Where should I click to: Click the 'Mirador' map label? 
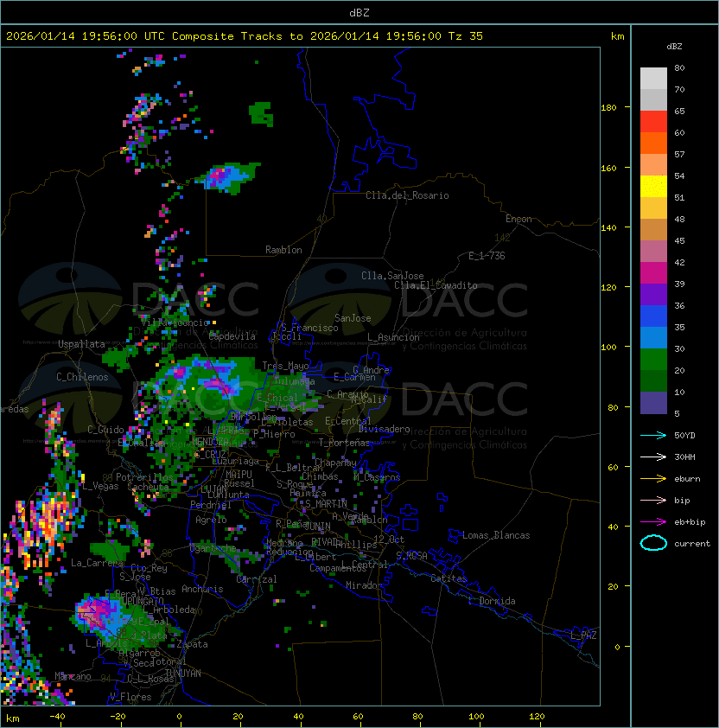click(365, 585)
